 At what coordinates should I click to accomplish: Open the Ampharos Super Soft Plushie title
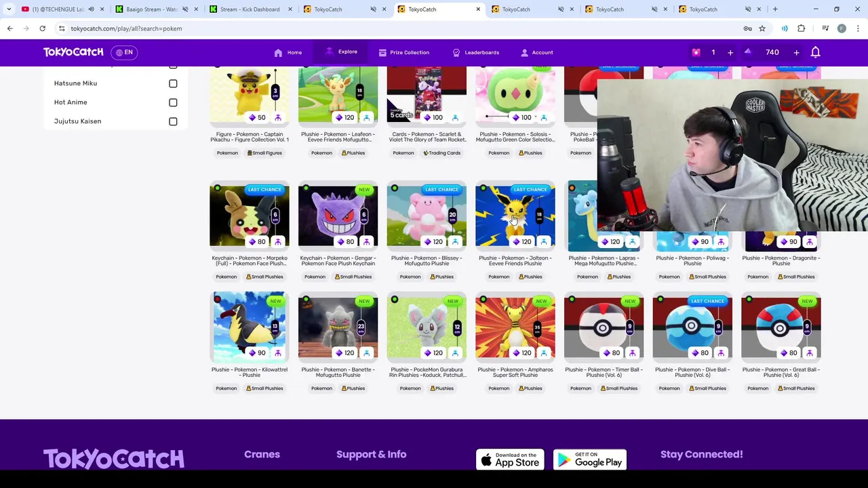515,372
